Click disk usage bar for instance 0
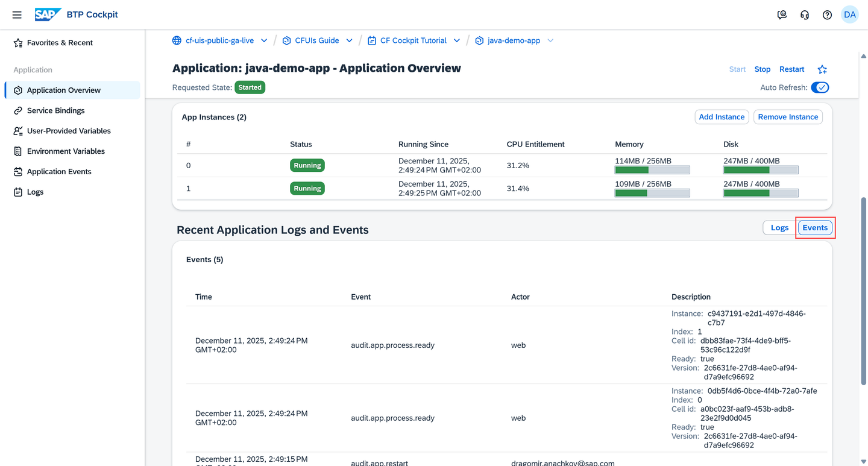The height and width of the screenshot is (466, 868). (x=761, y=170)
